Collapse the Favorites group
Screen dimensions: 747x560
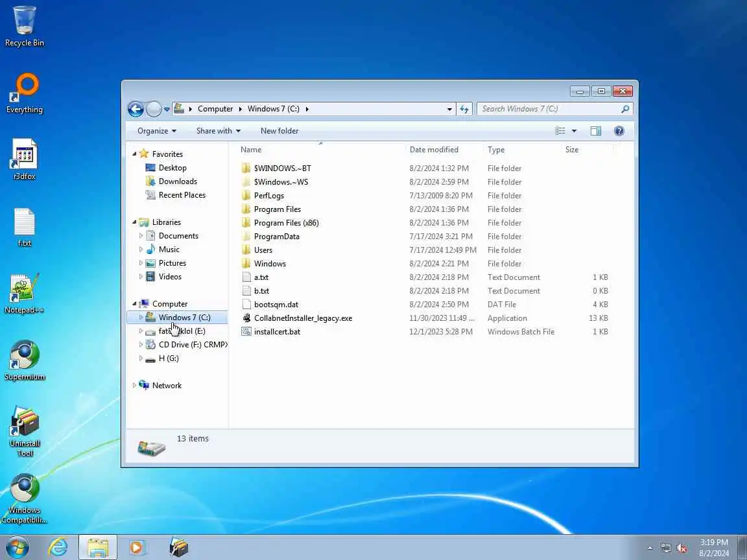point(134,154)
